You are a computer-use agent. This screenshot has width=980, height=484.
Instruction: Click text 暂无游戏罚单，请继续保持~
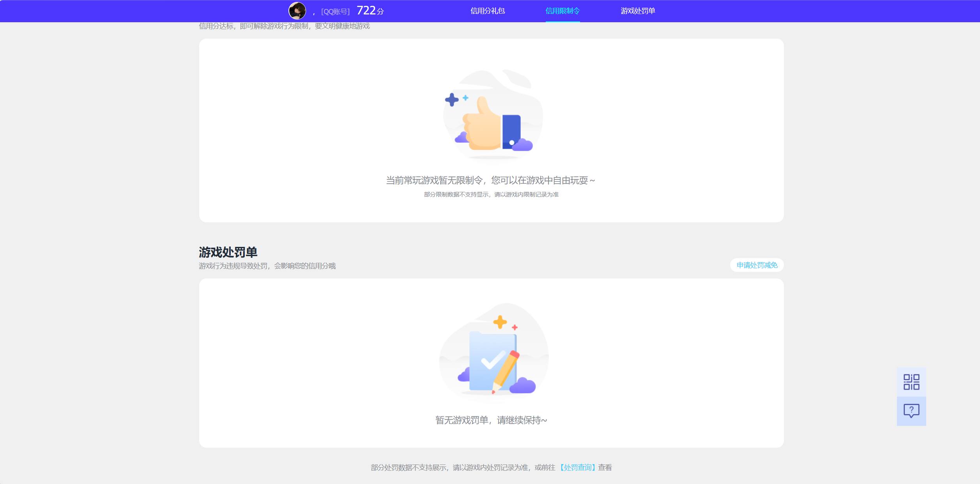coord(491,420)
